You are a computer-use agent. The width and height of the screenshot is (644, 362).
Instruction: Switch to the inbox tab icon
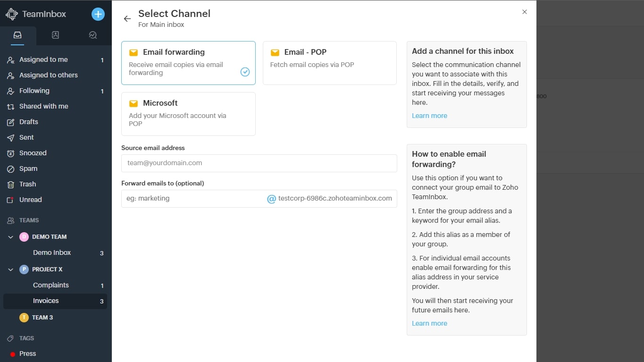point(17,35)
